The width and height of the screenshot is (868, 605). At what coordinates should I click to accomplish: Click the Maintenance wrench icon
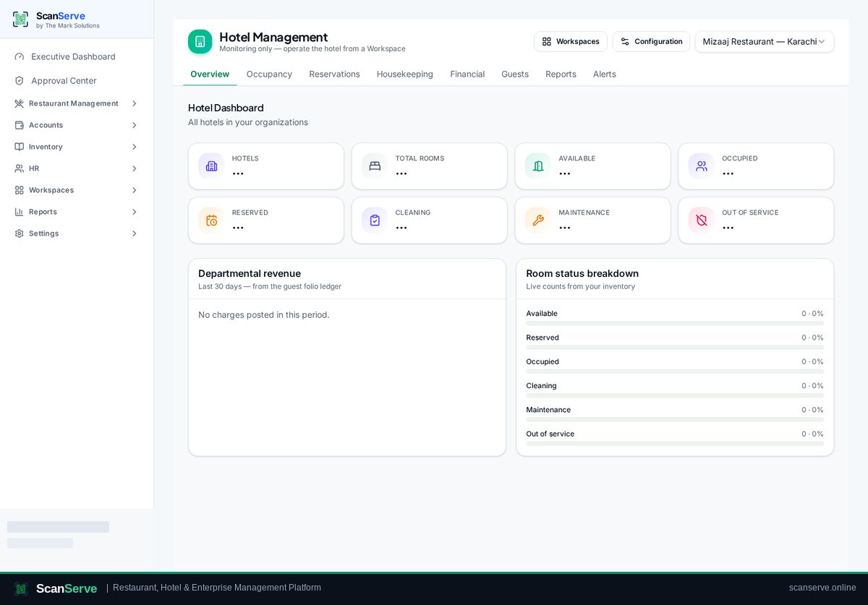pos(538,220)
